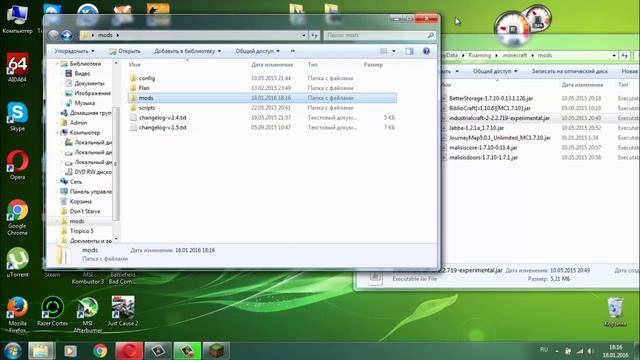
Task: Open the MSI Afterburner desktop icon
Action: 88,314
